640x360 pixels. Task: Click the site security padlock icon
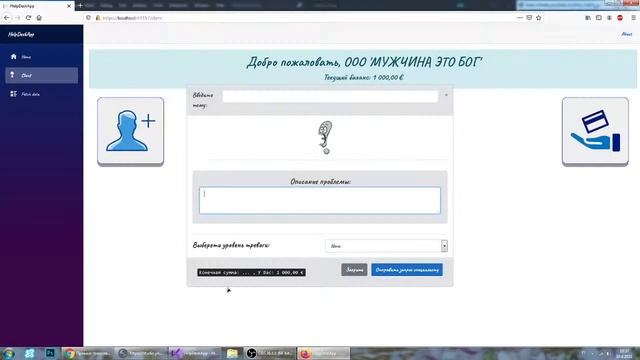tap(98, 18)
